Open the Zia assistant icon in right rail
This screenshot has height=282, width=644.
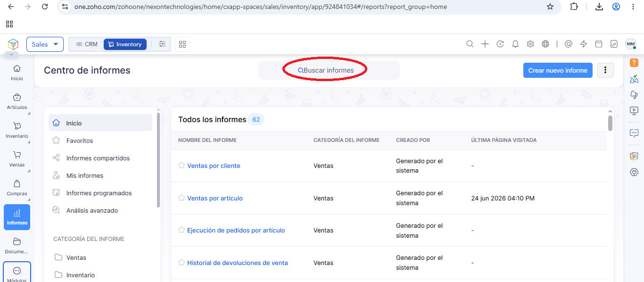coord(634,79)
